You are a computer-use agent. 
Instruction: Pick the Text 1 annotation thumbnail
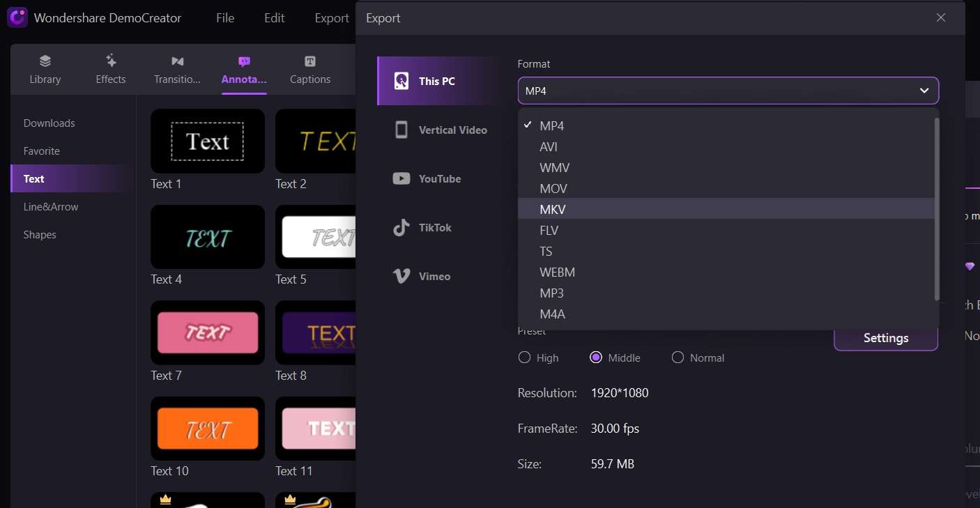pyautogui.click(x=208, y=141)
